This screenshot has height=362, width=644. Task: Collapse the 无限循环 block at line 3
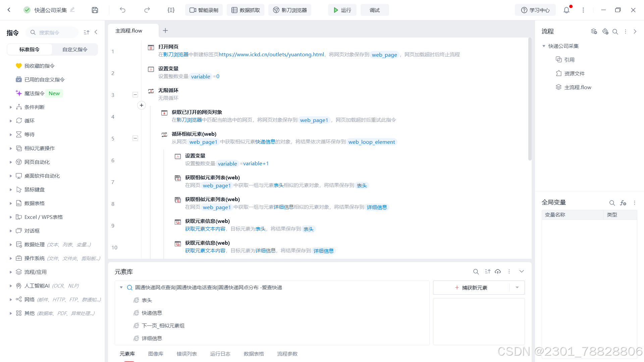(135, 95)
